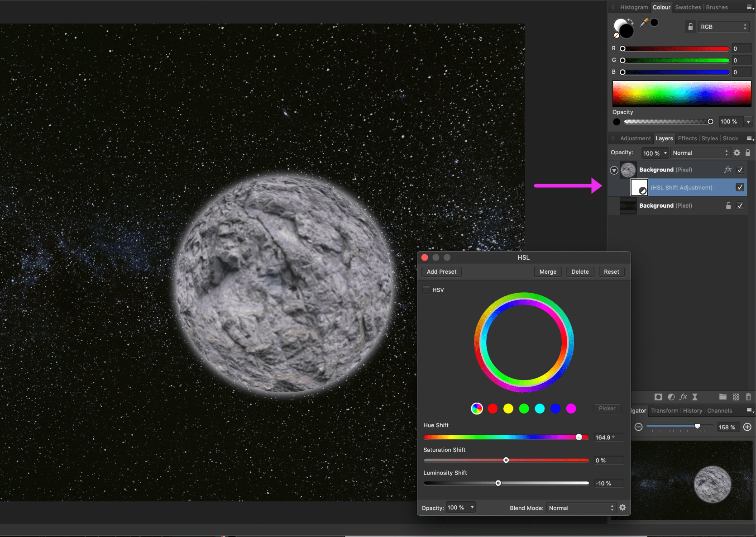The width and height of the screenshot is (756, 537).
Task: Swap the foreground and background colours
Action: click(631, 21)
